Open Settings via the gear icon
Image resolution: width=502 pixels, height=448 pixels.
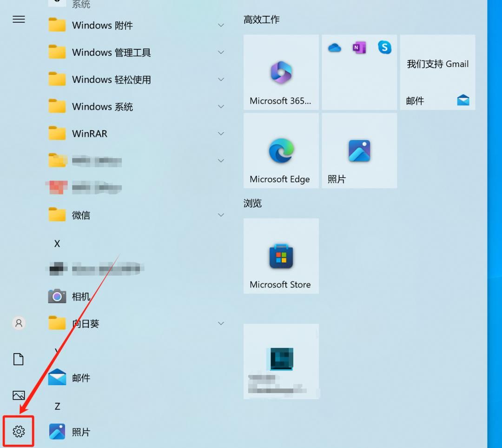pos(19,431)
